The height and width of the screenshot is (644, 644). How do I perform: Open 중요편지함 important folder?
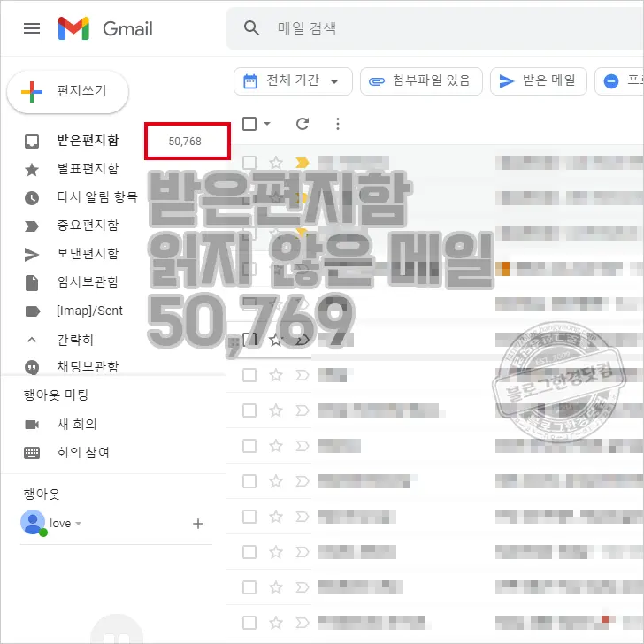point(87,225)
